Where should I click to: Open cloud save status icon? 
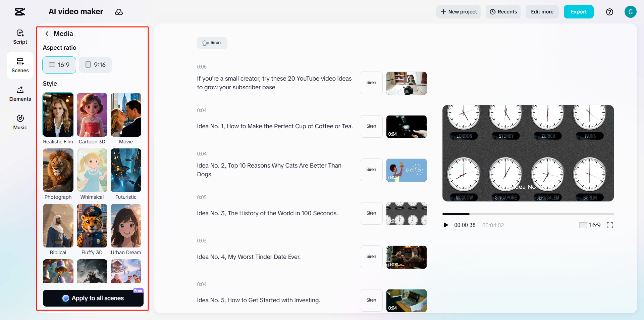pyautogui.click(x=119, y=12)
